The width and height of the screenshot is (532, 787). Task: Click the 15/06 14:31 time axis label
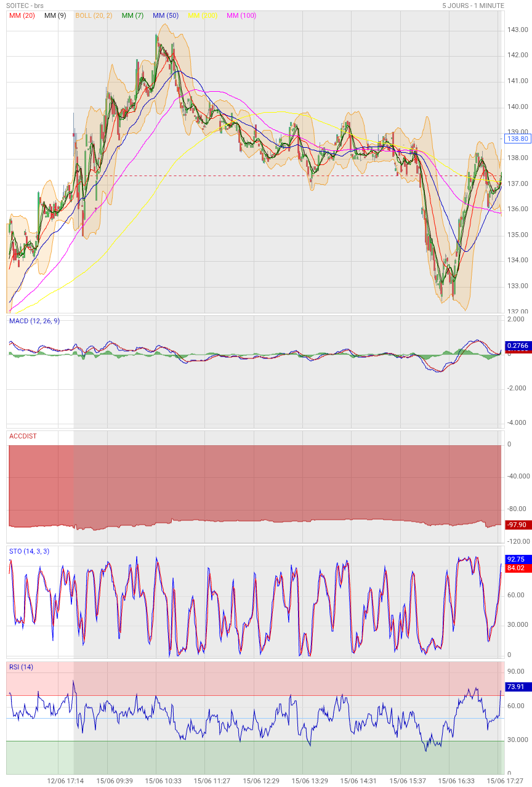pyautogui.click(x=358, y=781)
